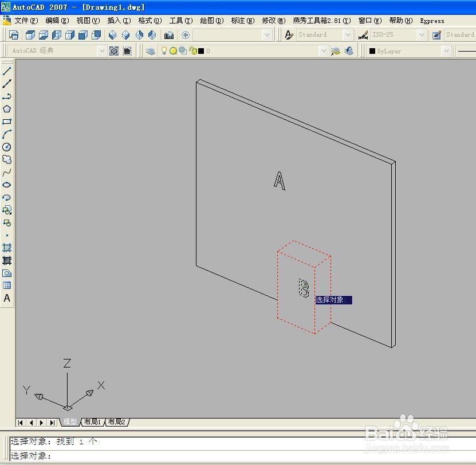Open the Named Views icon
Viewport: 476px width, 465px height.
tap(14, 35)
